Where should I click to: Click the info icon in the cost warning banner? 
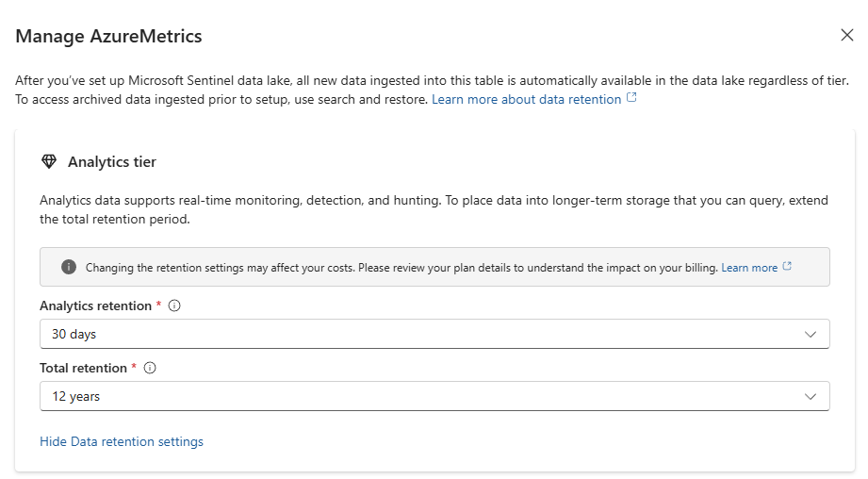(x=69, y=267)
